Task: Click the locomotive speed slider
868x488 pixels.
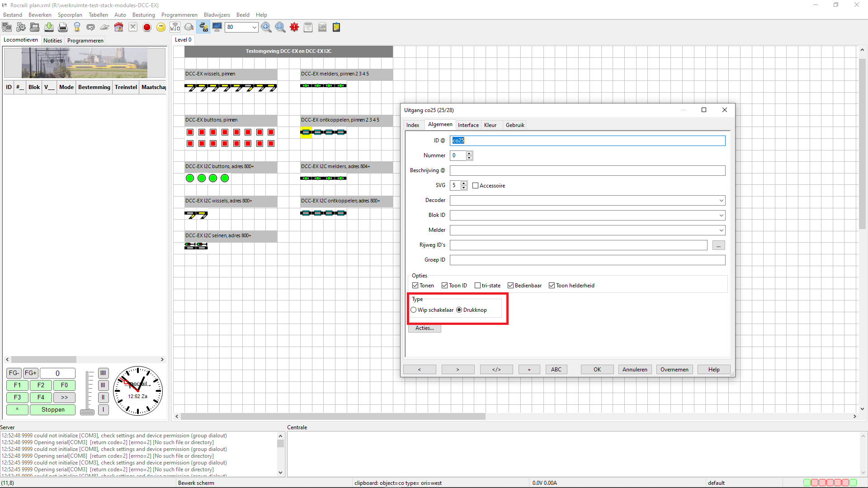Action: coord(87,392)
